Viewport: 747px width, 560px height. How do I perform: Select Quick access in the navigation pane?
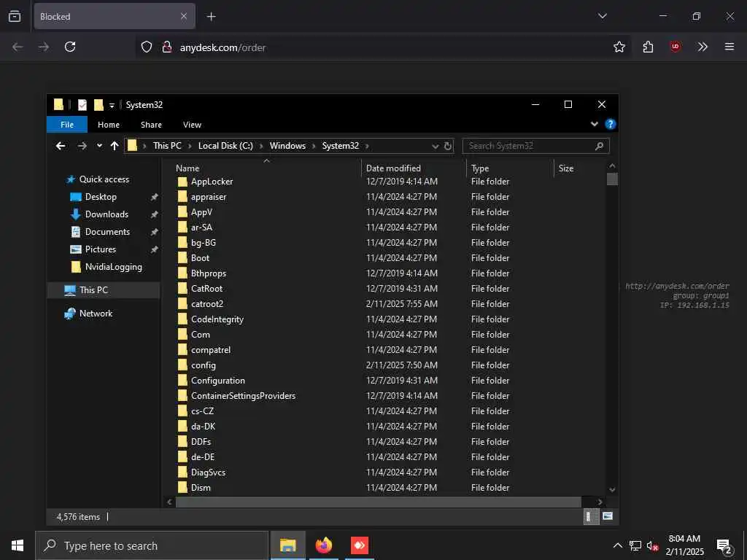click(104, 179)
